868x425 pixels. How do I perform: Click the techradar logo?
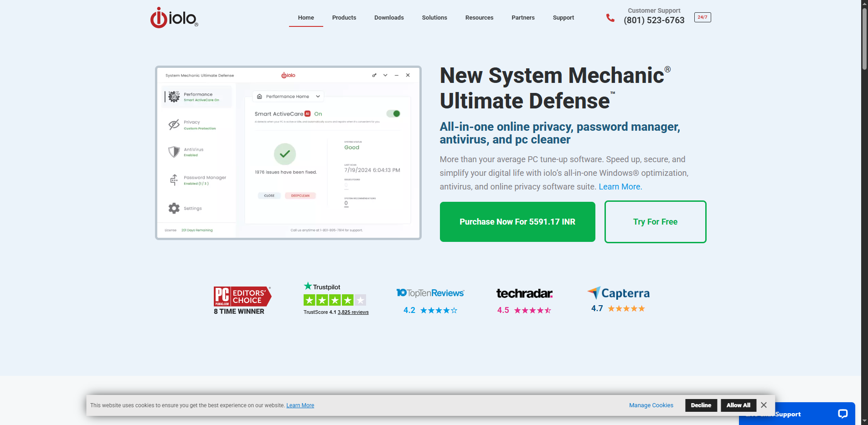pyautogui.click(x=524, y=293)
